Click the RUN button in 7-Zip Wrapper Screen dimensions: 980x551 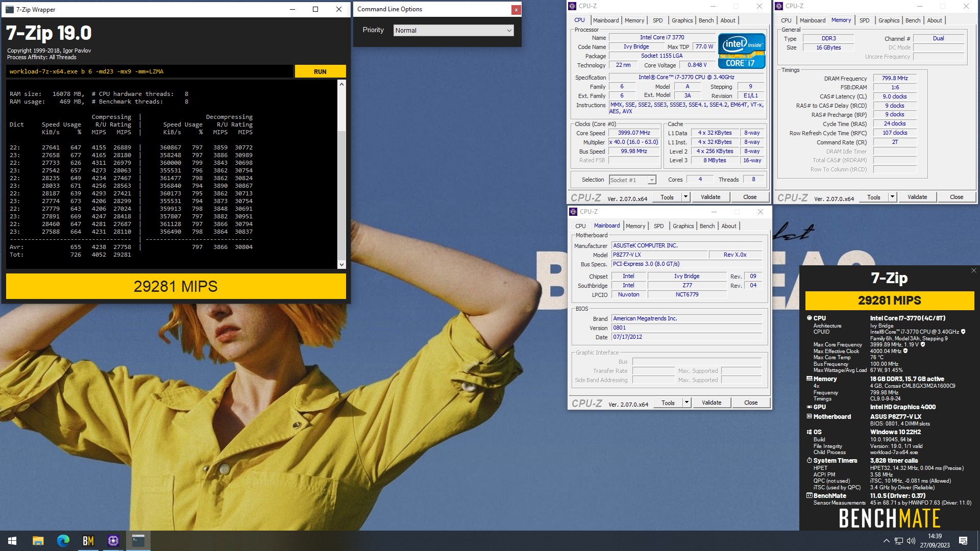coord(320,71)
